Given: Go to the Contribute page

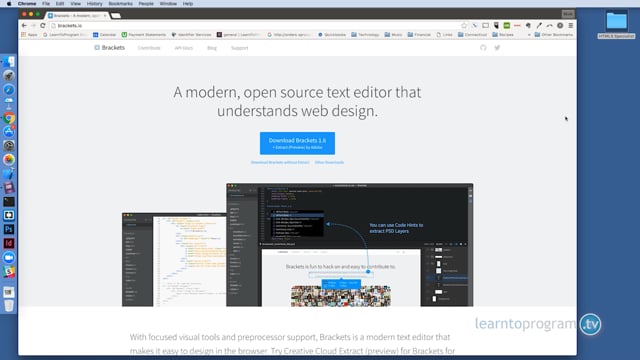Looking at the screenshot, I should [x=149, y=48].
